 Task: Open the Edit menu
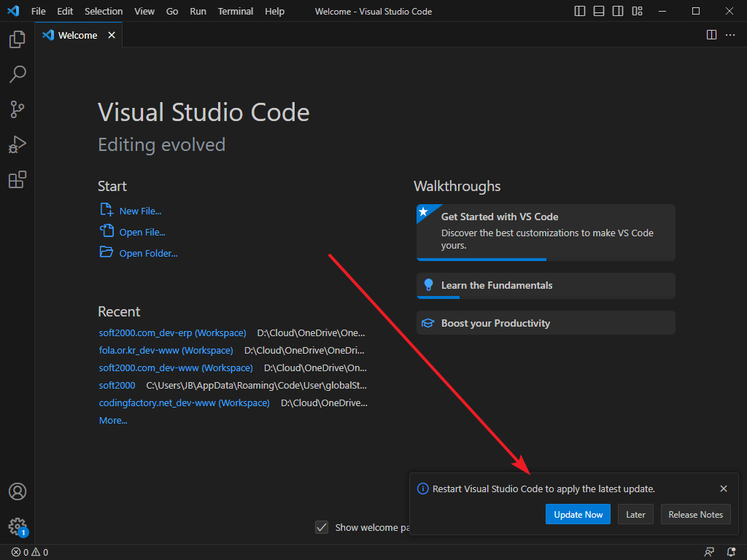point(65,12)
